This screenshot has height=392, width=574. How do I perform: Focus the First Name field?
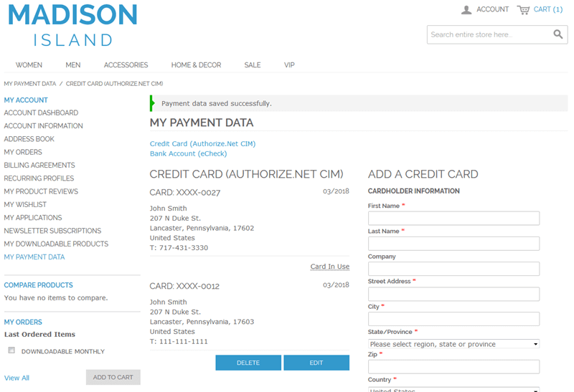(453, 219)
